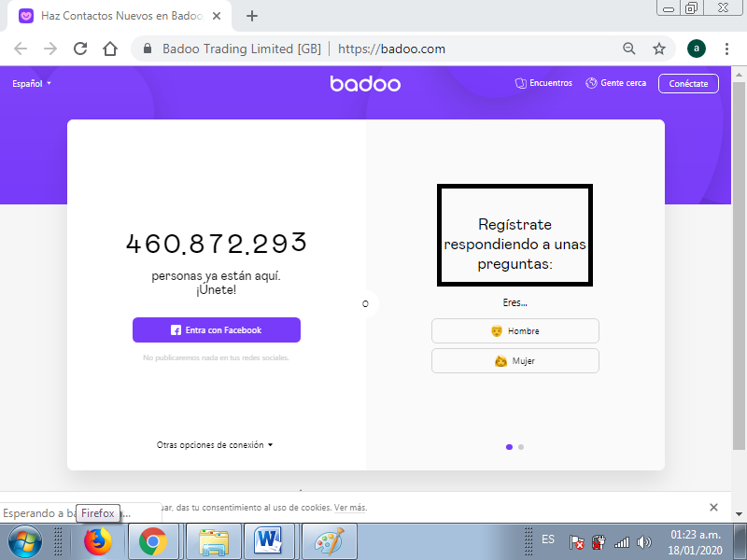Click the scrollbar up arrow
Viewport: 747px width, 560px height.
click(x=739, y=75)
